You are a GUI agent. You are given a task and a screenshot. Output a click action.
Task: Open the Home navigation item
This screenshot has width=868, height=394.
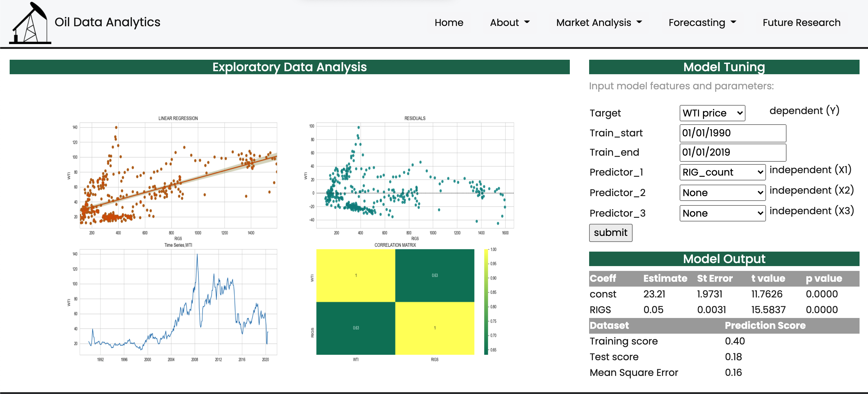tap(448, 23)
